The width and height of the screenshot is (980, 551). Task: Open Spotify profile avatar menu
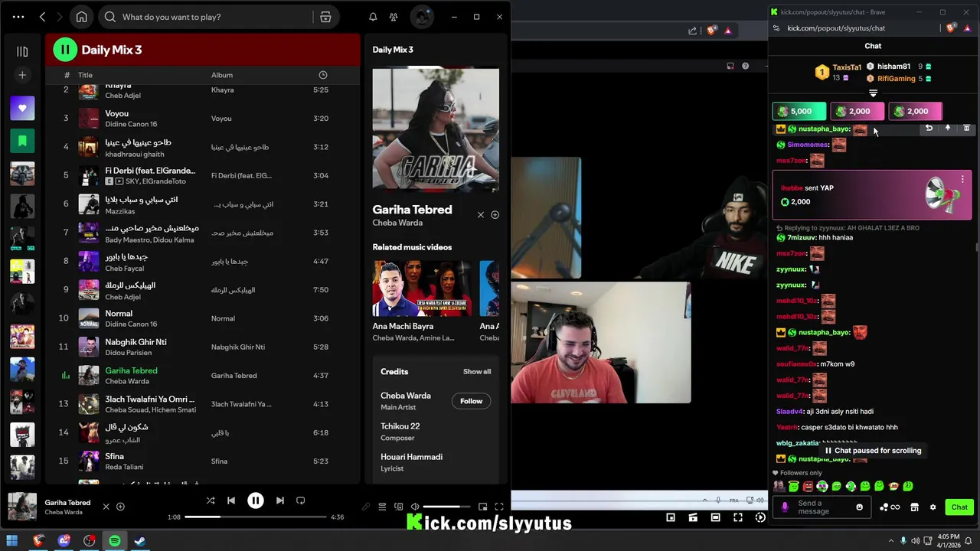coord(422,17)
